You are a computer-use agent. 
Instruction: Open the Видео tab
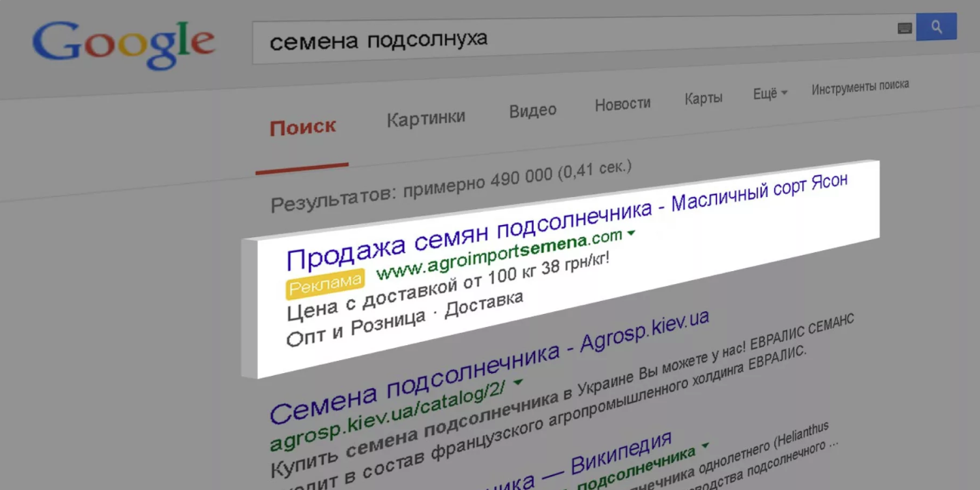point(532,110)
